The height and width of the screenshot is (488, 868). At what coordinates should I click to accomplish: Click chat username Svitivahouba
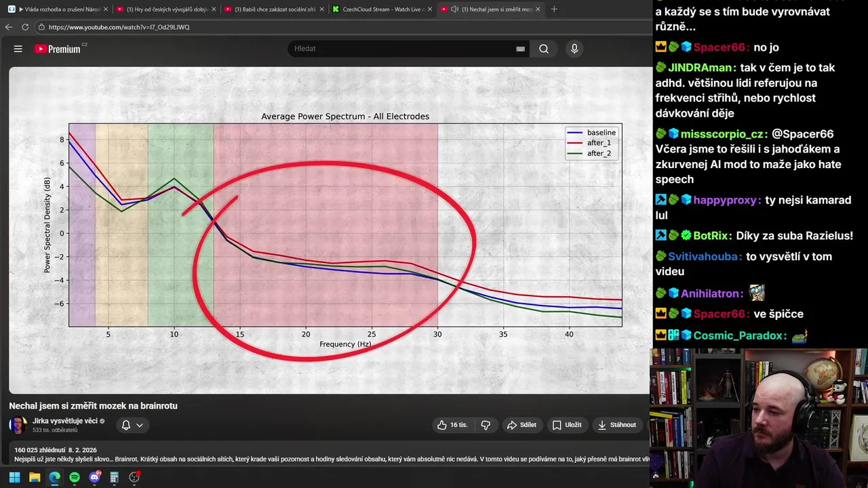[x=704, y=256]
